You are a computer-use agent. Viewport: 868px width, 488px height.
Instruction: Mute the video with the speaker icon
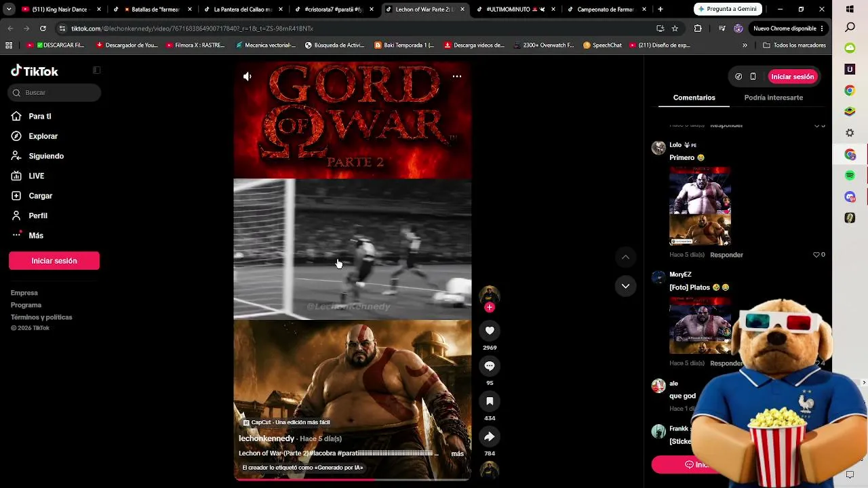pyautogui.click(x=248, y=77)
